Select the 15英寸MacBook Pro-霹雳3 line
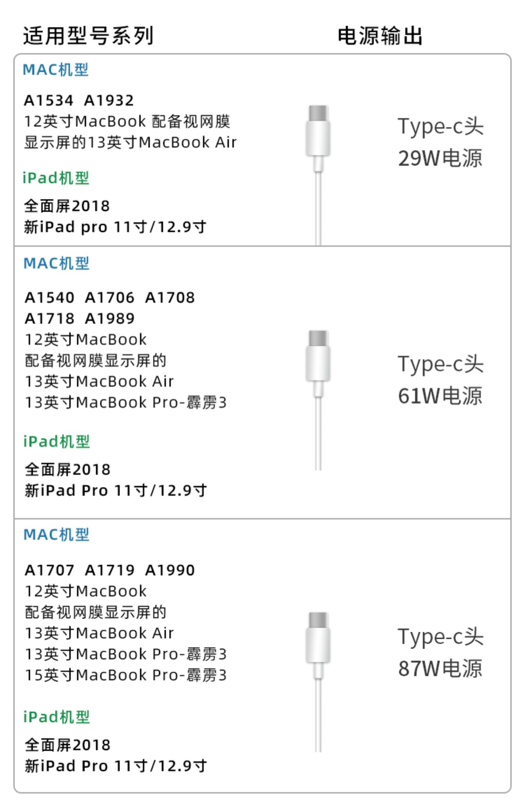The image size is (525, 812). 126,675
